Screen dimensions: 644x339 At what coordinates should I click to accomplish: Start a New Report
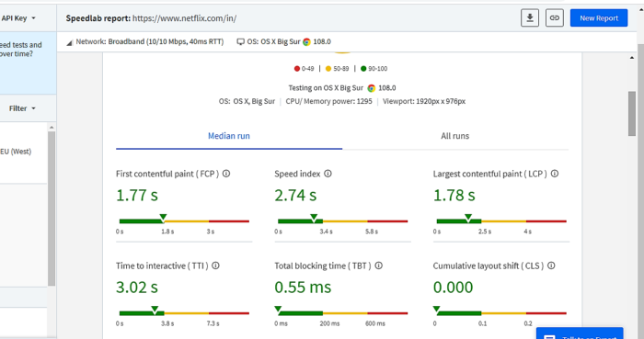point(599,18)
